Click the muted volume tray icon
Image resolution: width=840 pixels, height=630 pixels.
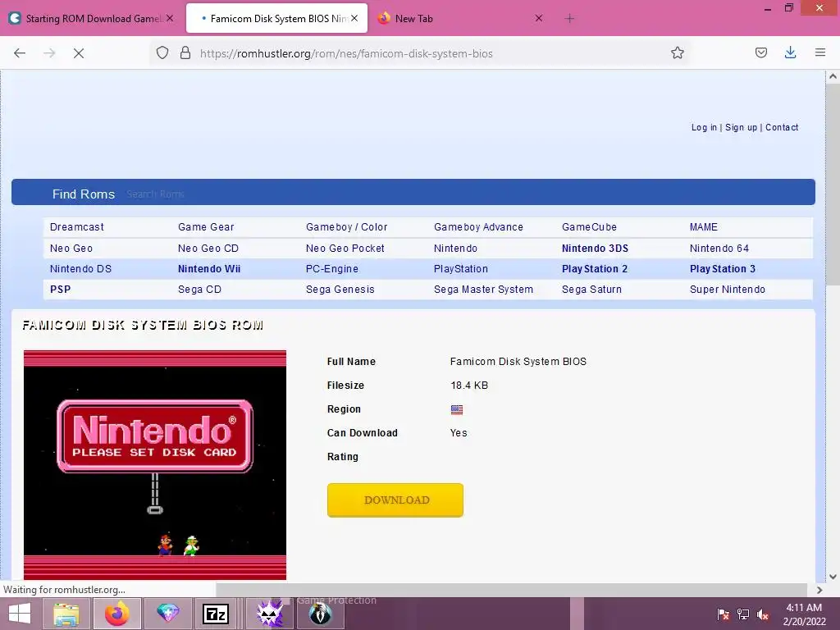(x=763, y=614)
